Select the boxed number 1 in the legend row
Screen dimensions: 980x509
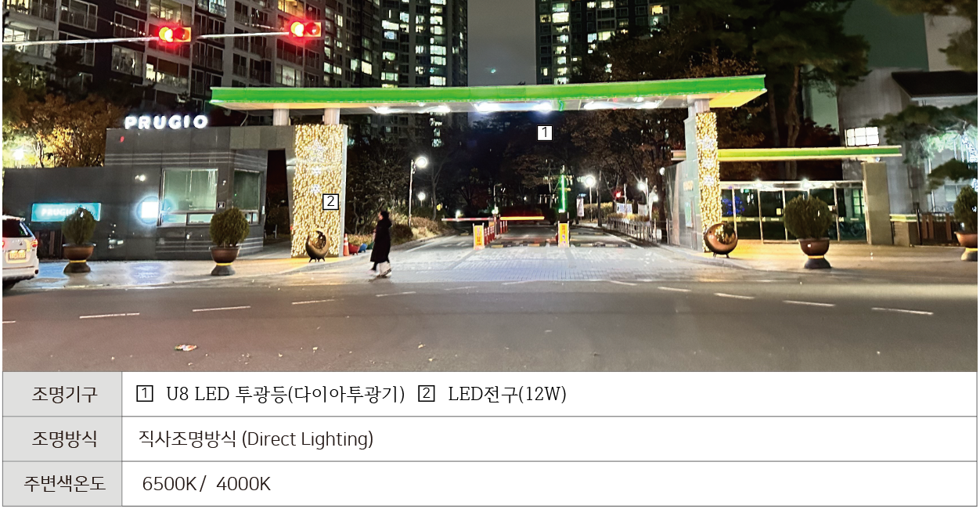(x=145, y=395)
